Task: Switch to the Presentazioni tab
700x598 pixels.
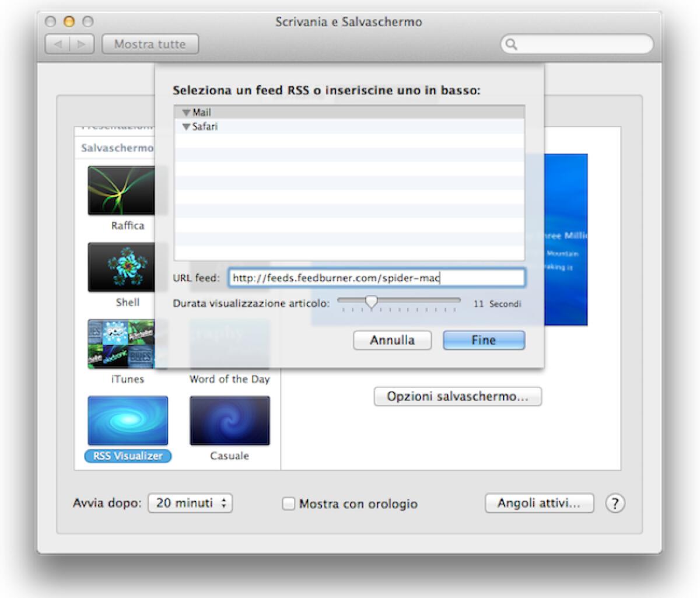Action: tap(117, 126)
